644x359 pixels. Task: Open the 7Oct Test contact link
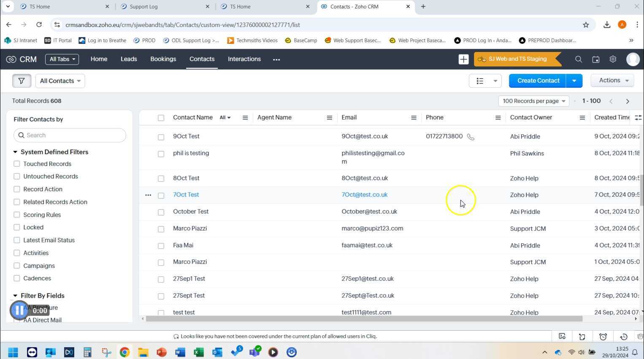point(186,195)
